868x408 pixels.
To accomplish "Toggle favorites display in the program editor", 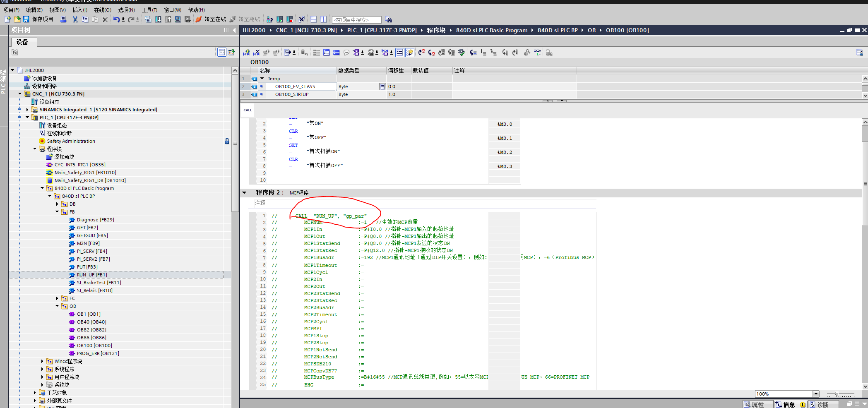I will pyautogui.click(x=409, y=52).
